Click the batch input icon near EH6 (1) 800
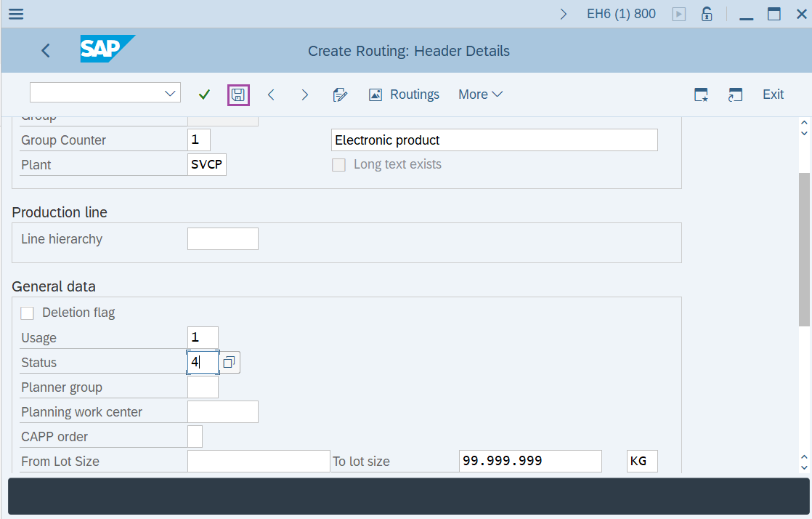This screenshot has width=812, height=519. click(678, 13)
